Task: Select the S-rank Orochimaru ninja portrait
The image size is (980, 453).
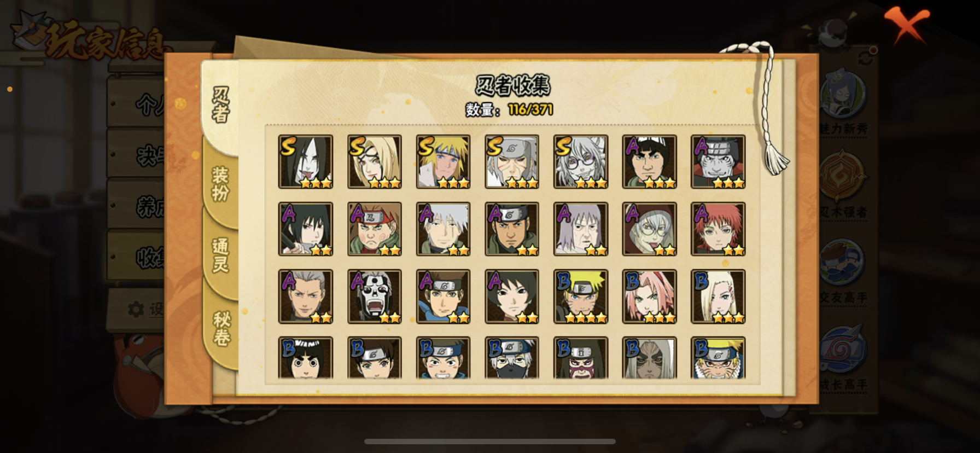Action: click(305, 161)
